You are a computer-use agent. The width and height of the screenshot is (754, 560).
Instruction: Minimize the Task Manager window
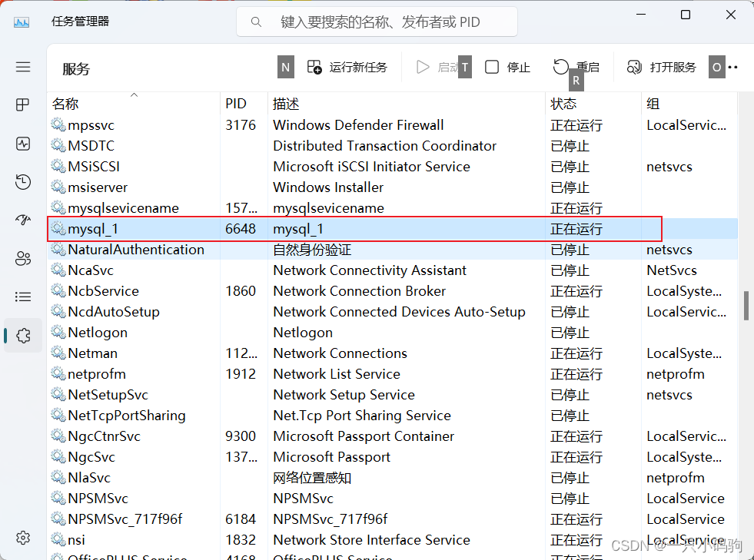coord(640,15)
